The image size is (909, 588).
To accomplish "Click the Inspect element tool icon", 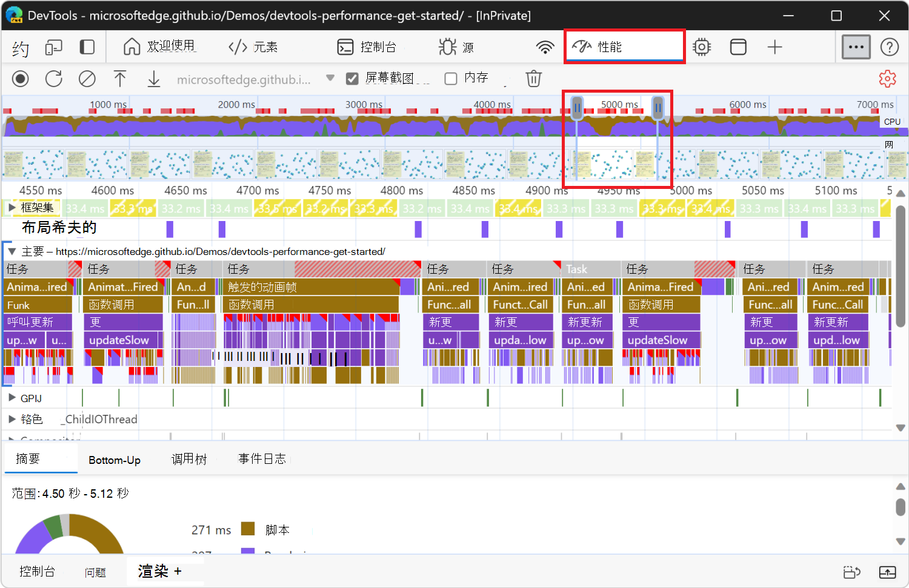I will [21, 47].
